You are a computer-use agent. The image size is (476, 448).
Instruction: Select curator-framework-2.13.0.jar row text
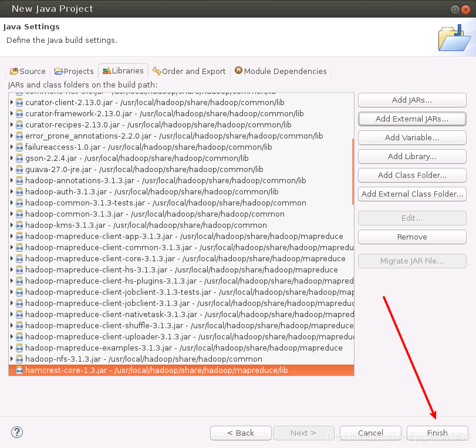pyautogui.click(x=164, y=114)
